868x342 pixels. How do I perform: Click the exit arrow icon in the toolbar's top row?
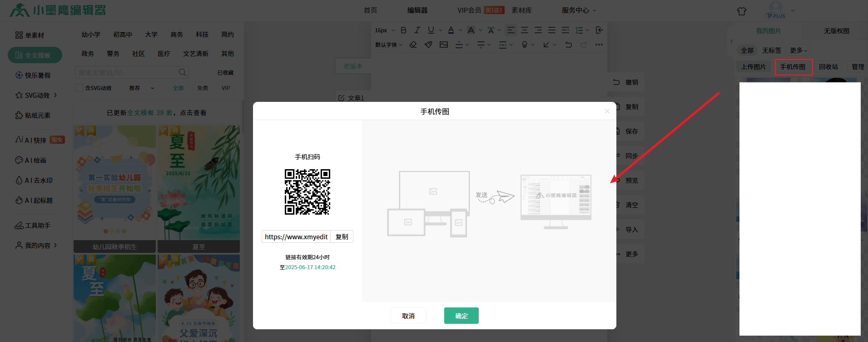(x=600, y=30)
